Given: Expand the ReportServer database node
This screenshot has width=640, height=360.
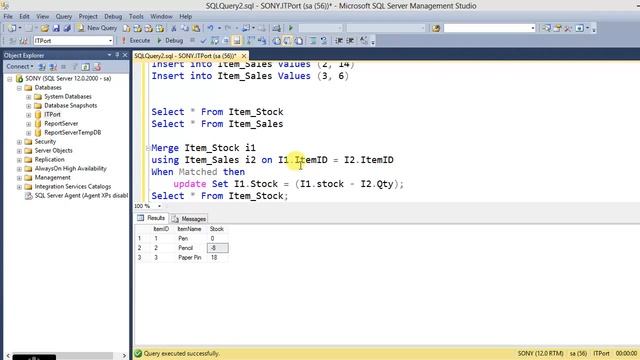Looking at the screenshot, I should click(29, 124).
